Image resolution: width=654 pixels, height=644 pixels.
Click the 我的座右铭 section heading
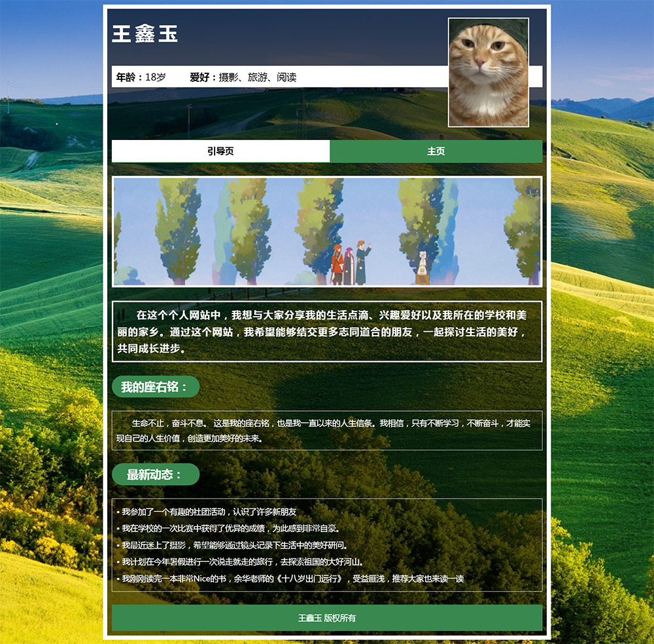point(156,387)
